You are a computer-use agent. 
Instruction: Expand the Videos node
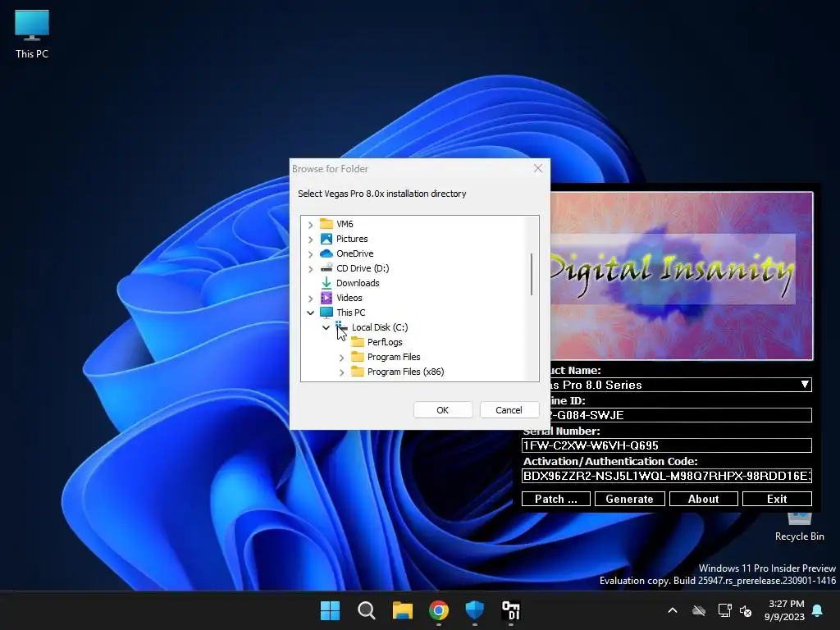pyautogui.click(x=311, y=299)
